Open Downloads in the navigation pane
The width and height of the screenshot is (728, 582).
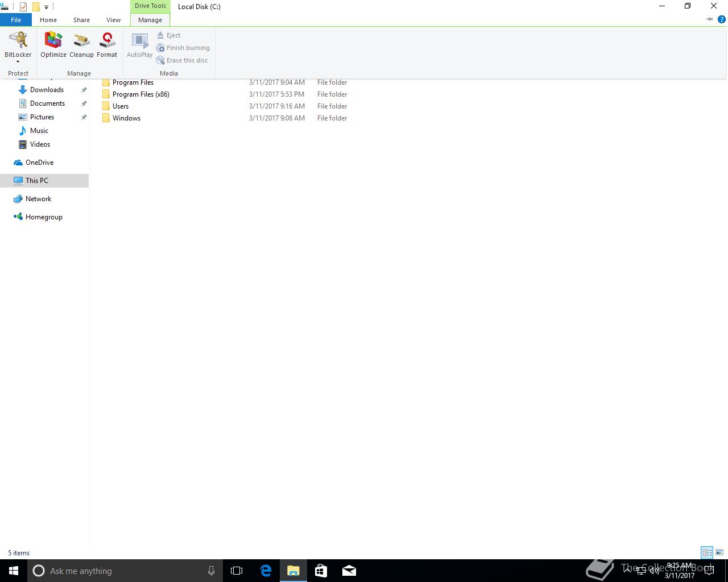click(47, 90)
